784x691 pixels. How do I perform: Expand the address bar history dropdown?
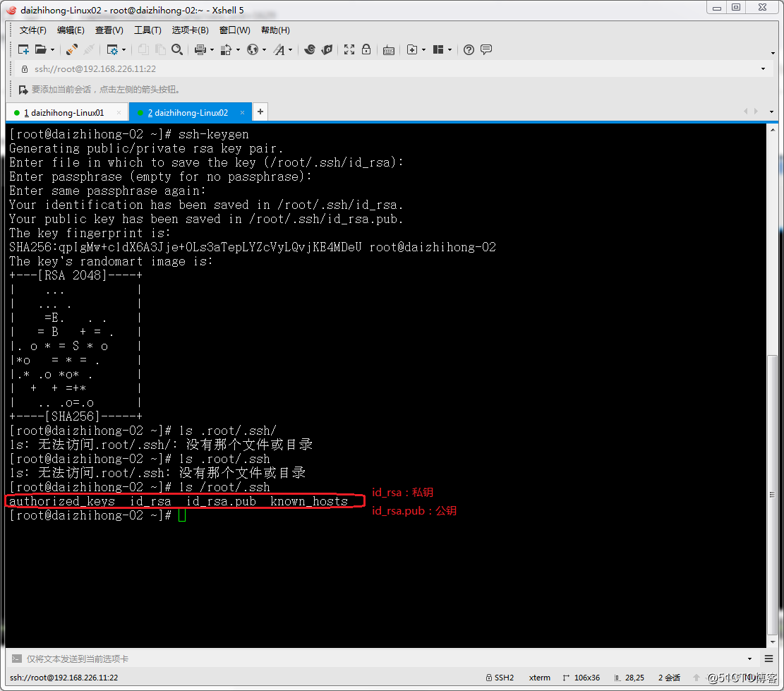(x=763, y=69)
